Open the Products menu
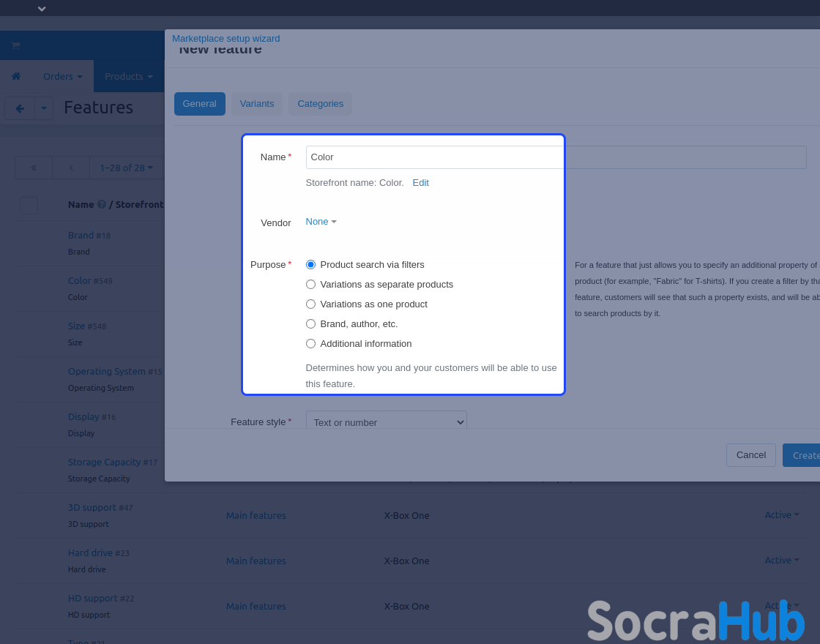Viewport: 820px width, 644px height. point(129,76)
